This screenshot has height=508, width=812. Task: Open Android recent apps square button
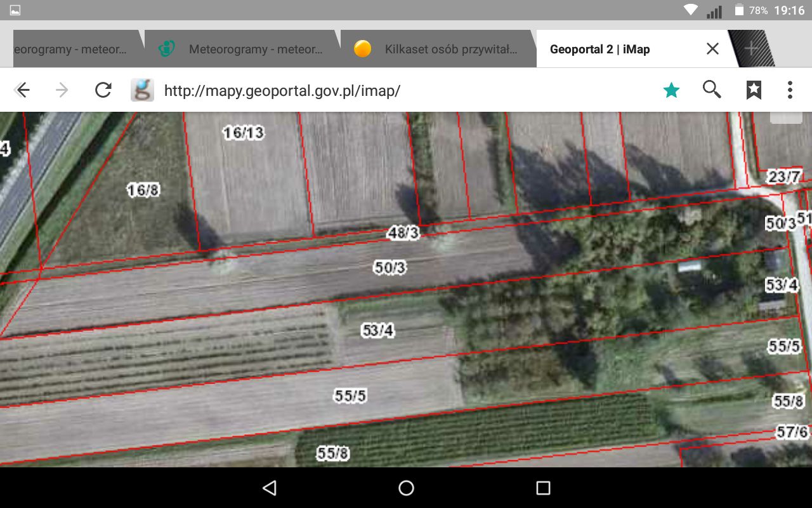click(x=543, y=488)
